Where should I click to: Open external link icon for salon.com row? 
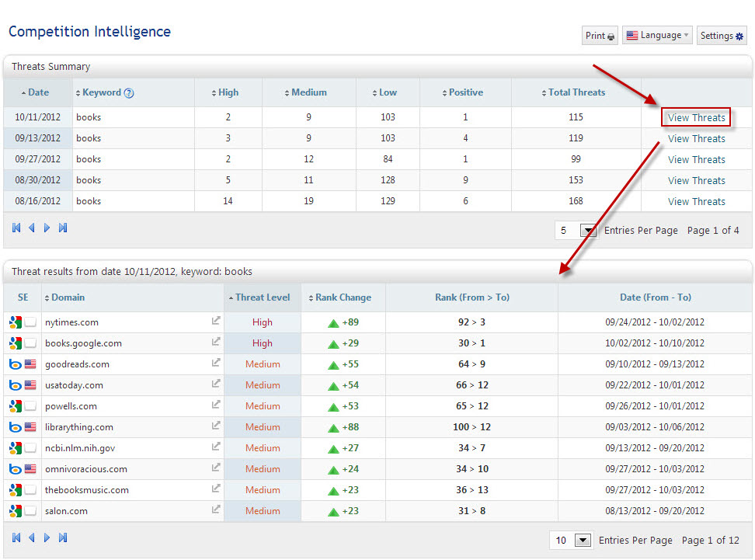coord(216,510)
